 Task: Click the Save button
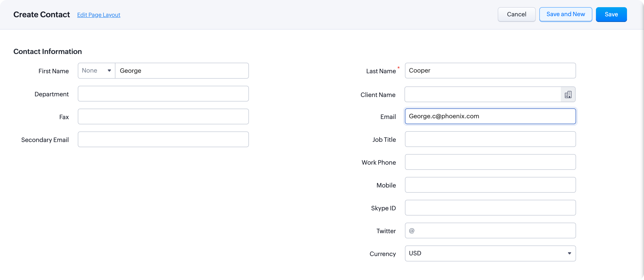tap(611, 14)
